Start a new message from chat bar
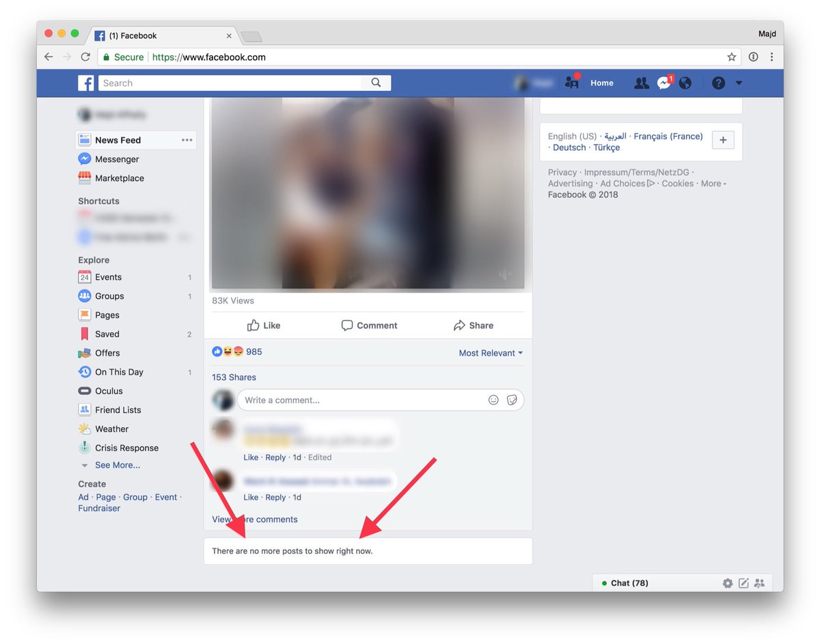This screenshot has width=820, height=644. 743,583
